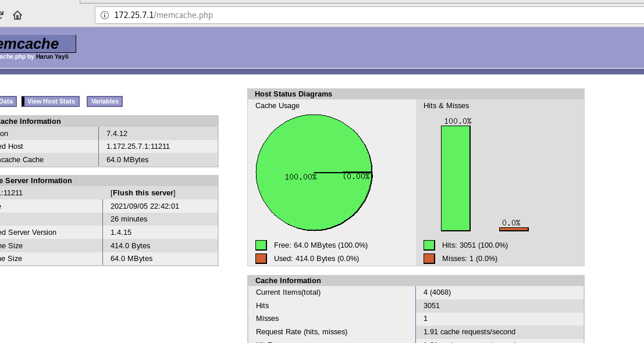The width and height of the screenshot is (644, 343).
Task: Click the browser home icon
Action: [17, 15]
